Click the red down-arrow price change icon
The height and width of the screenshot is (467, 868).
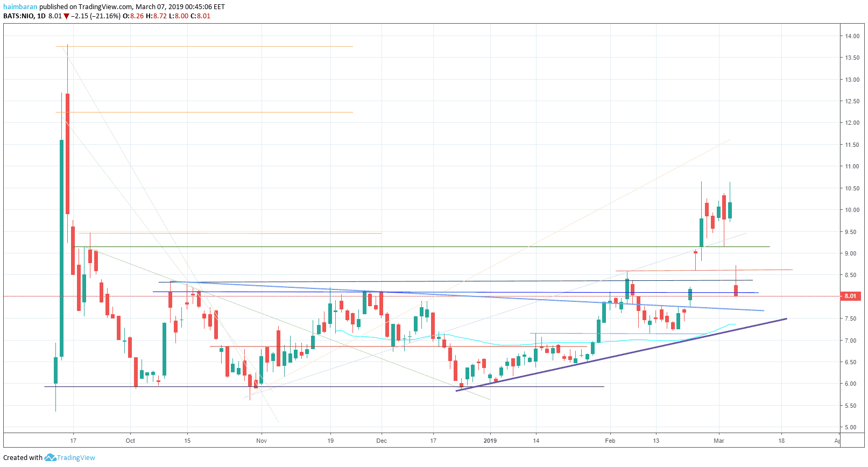66,16
